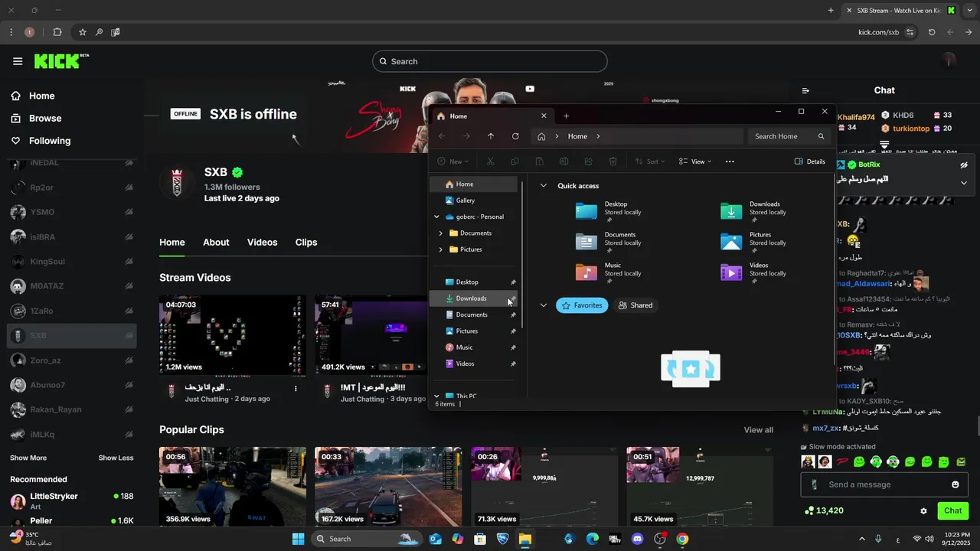
Task: Open emoji picker in message box
Action: [x=955, y=484]
